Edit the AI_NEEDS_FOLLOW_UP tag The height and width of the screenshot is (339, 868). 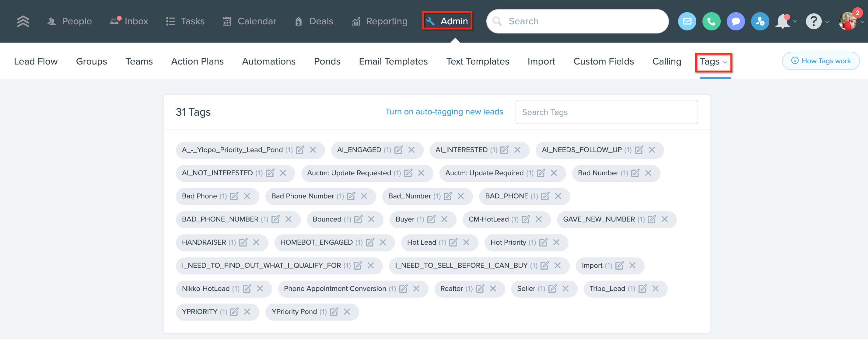(x=639, y=150)
